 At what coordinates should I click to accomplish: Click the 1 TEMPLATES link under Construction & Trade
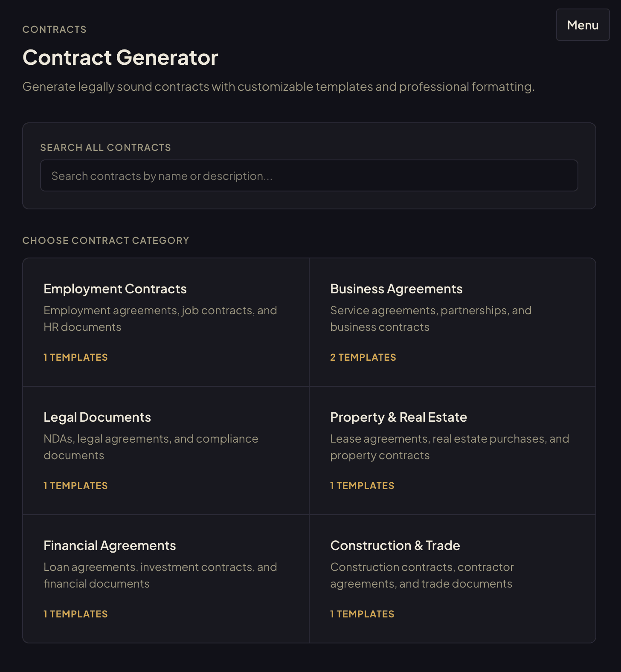tap(362, 614)
